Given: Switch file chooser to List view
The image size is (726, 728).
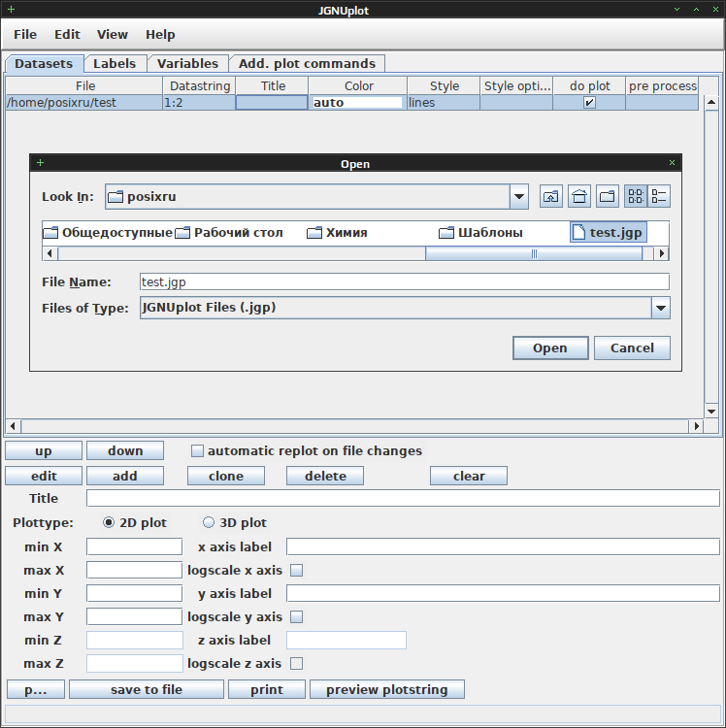Looking at the screenshot, I should (636, 196).
